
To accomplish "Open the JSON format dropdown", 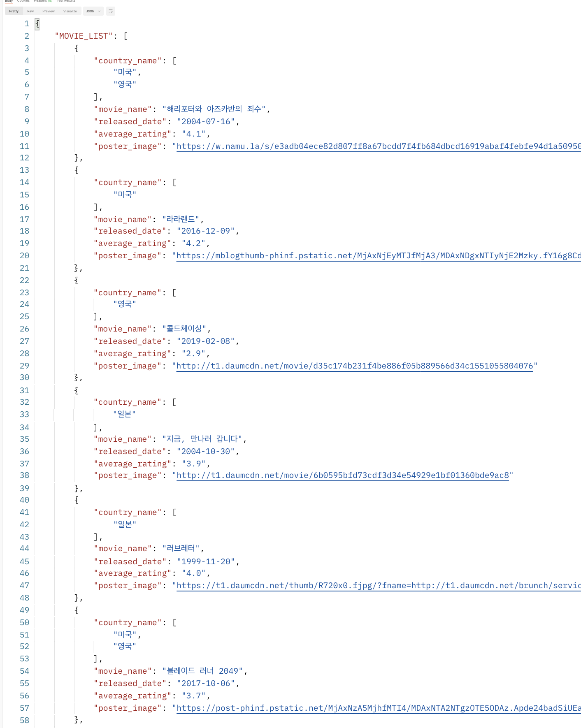I will (93, 11).
